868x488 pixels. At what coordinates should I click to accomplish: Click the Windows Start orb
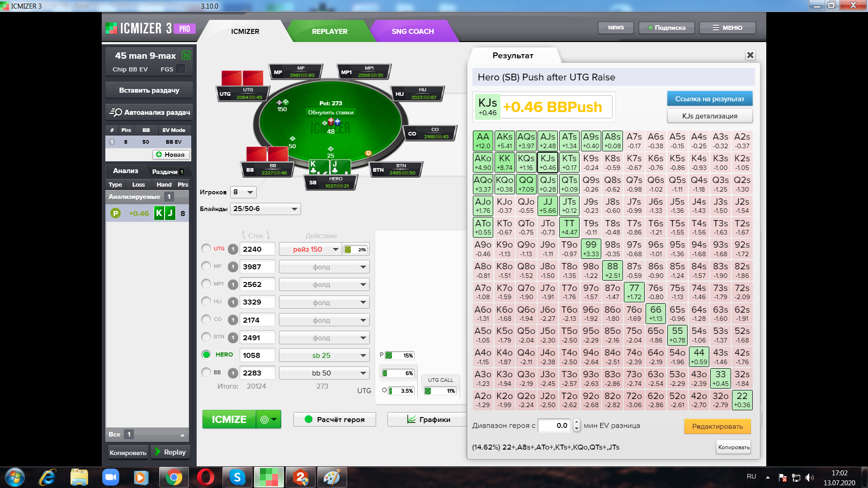[x=15, y=477]
